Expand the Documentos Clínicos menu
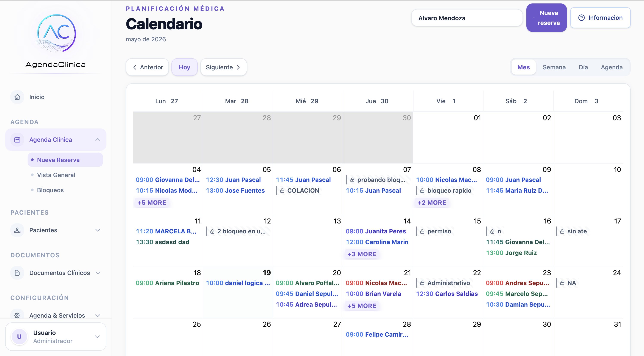Viewport: 644px width, 356px height. pyautogui.click(x=98, y=273)
